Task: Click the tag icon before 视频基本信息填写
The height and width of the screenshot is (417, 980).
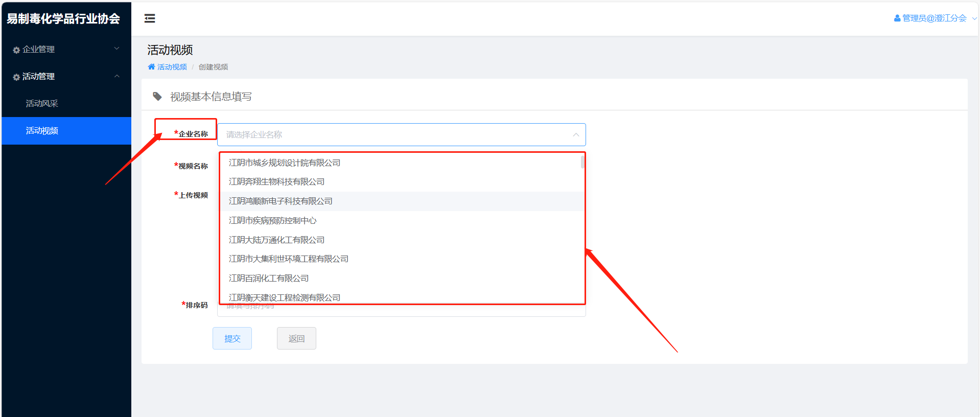Action: (x=157, y=96)
